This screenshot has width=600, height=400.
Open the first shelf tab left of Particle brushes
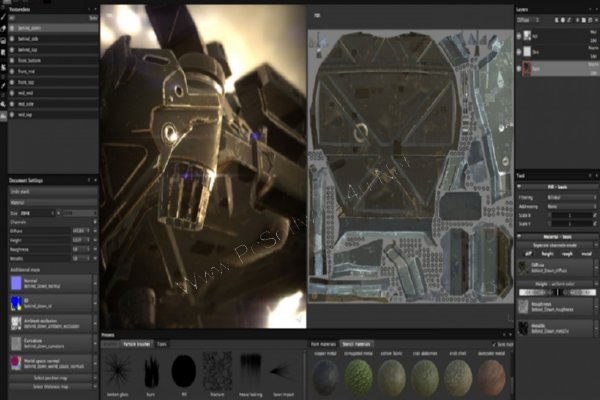click(x=111, y=344)
